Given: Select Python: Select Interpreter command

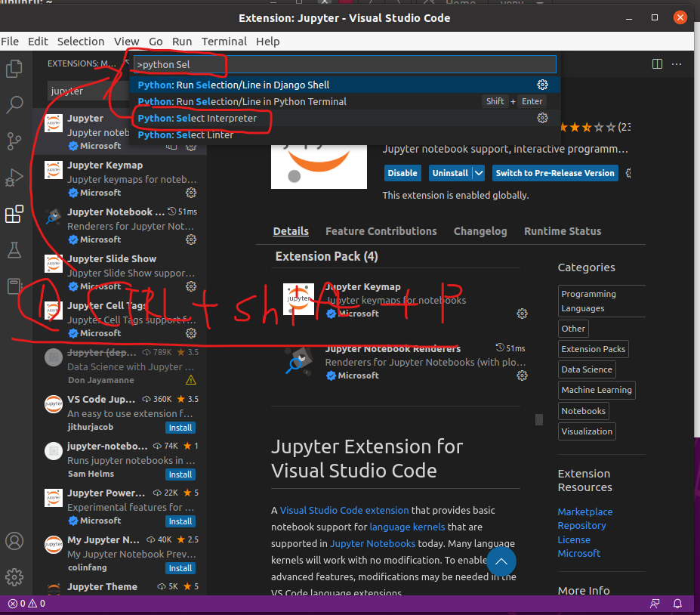Looking at the screenshot, I should [x=344, y=118].
